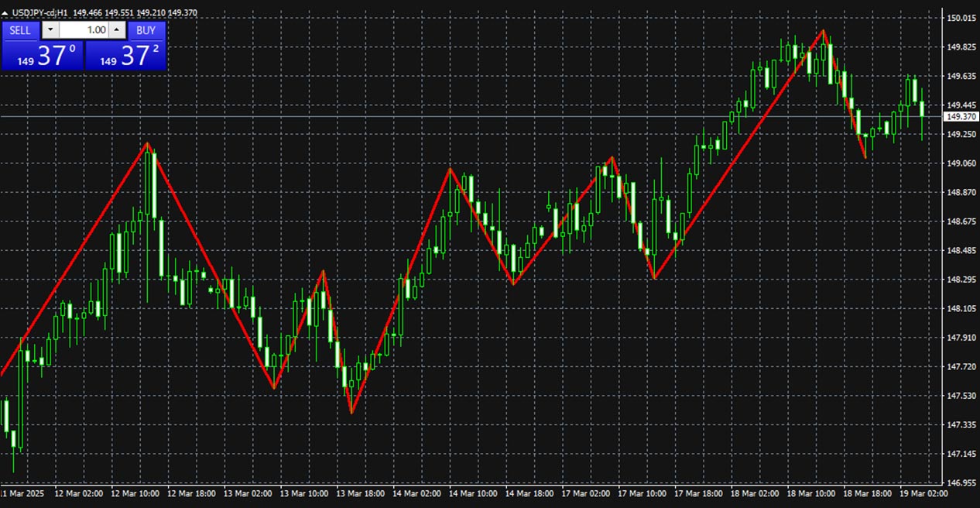
Task: Collapse the one-click trading panel triangle
Action: click(x=5, y=13)
